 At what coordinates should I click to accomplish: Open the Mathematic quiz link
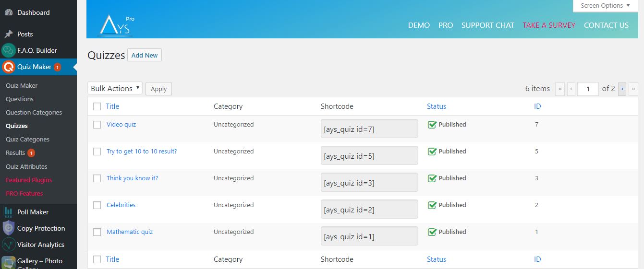click(x=130, y=232)
